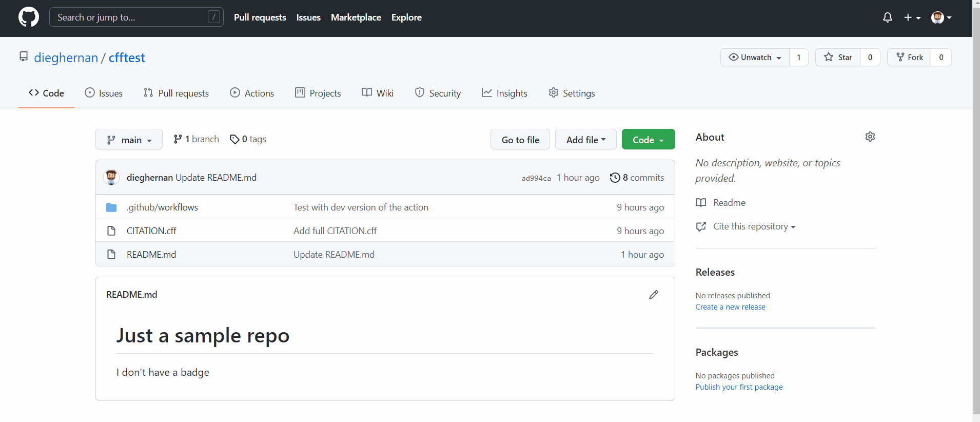The width and height of the screenshot is (980, 422).
Task: Switch to the Wiki tab
Action: click(x=378, y=93)
